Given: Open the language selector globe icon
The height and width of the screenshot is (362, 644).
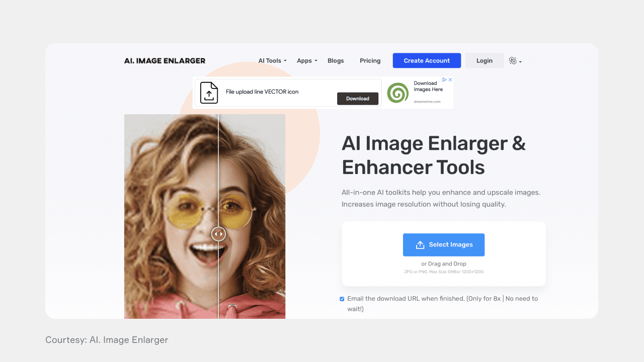Looking at the screenshot, I should [515, 61].
